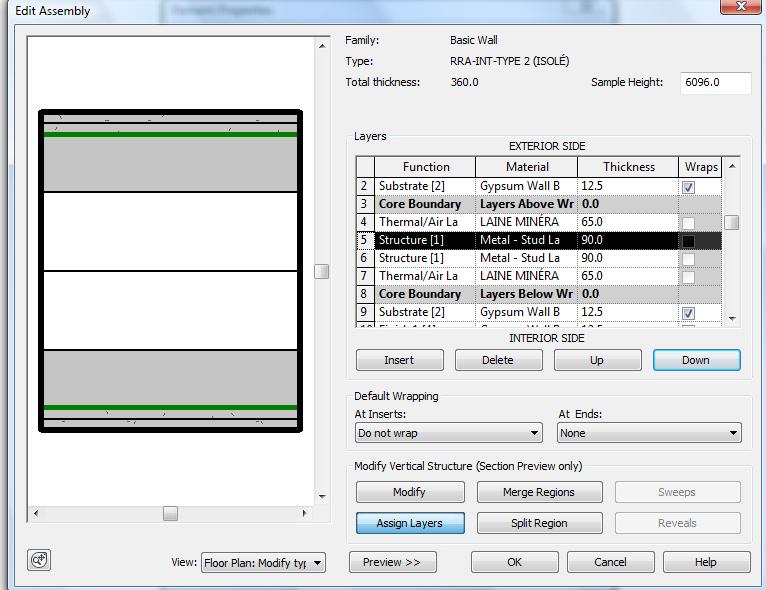Image resolution: width=766 pixels, height=590 pixels.
Task: Click row 6 thickness 90.0 cell
Action: 628,258
